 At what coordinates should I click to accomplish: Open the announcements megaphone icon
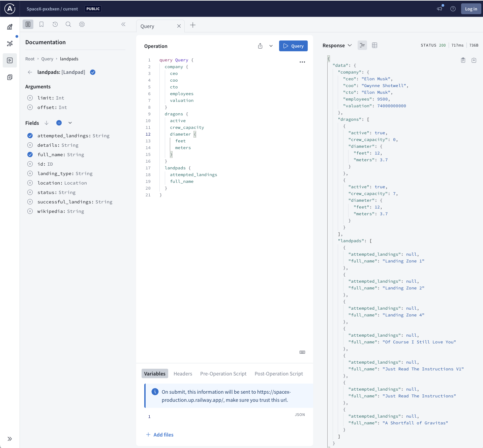coord(440,9)
